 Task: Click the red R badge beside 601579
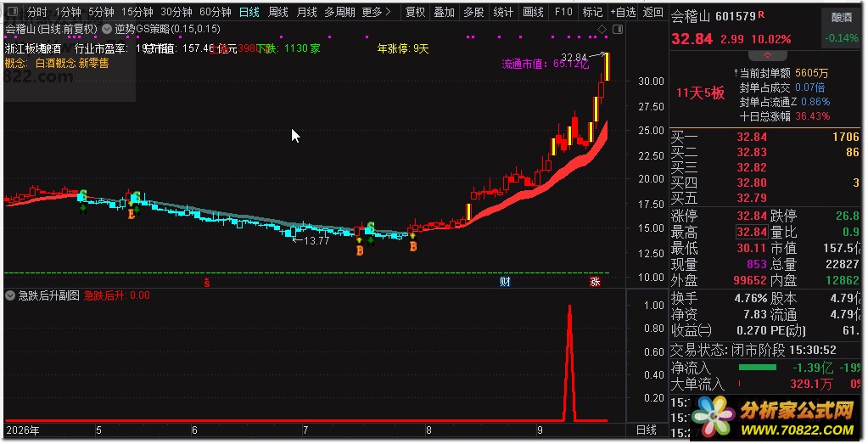point(762,14)
